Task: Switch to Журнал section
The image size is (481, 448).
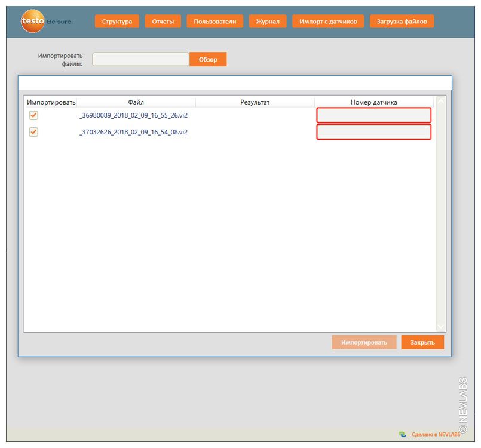Action: tap(267, 22)
